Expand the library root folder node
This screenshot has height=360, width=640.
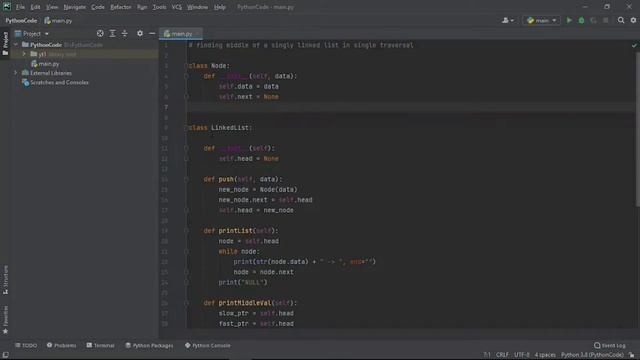(x=24, y=54)
